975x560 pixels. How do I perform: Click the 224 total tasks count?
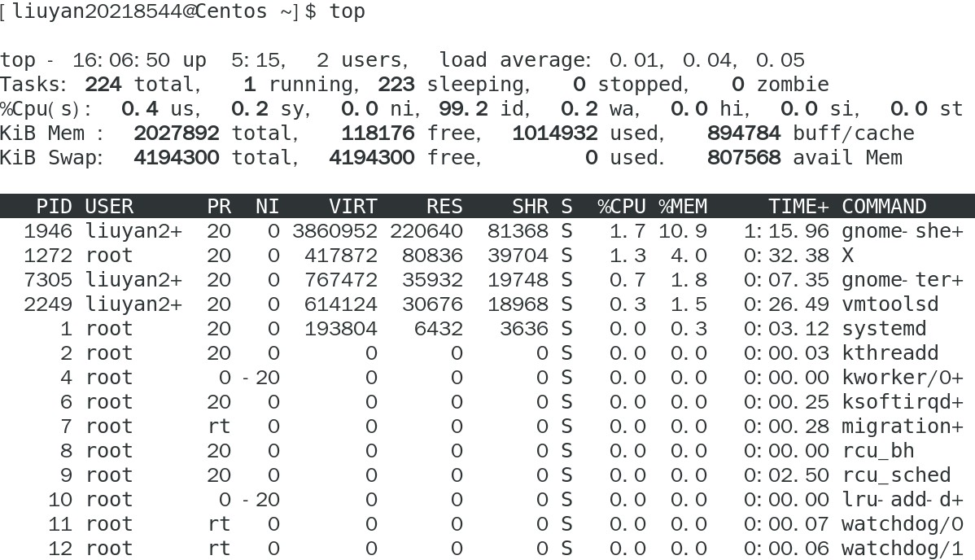[x=103, y=85]
